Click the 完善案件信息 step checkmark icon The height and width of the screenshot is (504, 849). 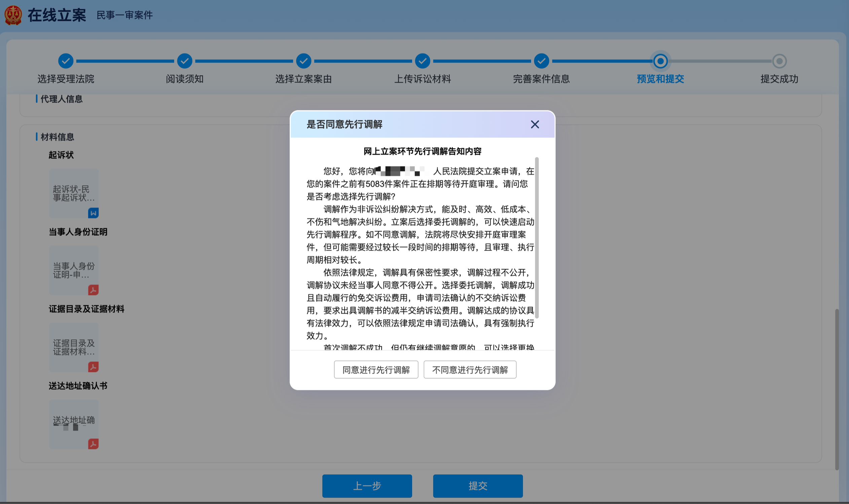[x=541, y=61]
